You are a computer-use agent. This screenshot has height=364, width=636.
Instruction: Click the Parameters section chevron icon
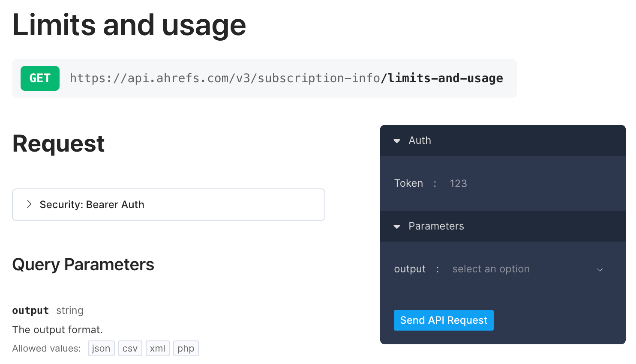pos(396,226)
